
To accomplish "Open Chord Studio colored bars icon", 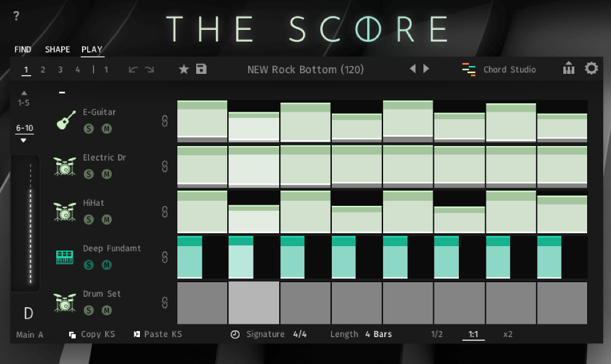I will click(469, 69).
